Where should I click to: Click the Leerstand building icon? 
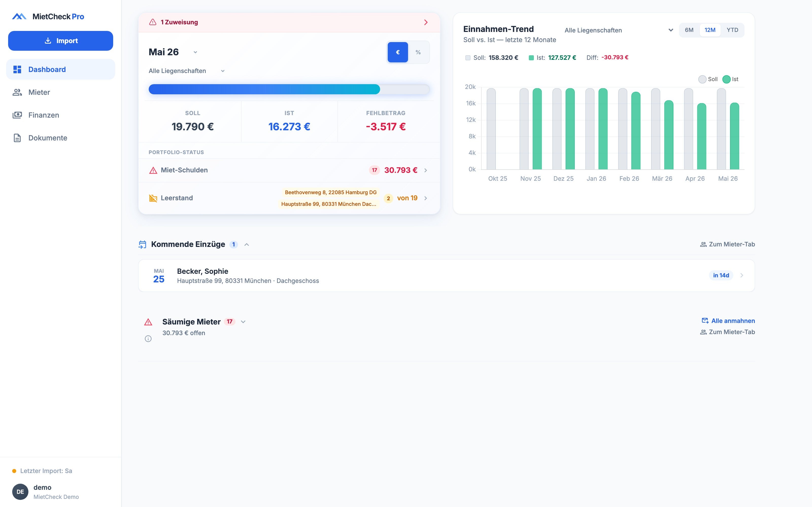(x=153, y=198)
